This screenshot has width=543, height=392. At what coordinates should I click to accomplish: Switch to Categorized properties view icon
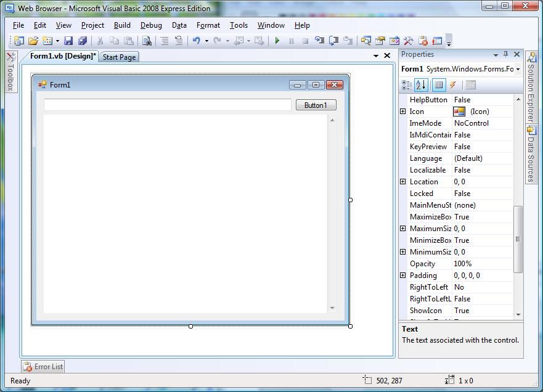coord(407,85)
